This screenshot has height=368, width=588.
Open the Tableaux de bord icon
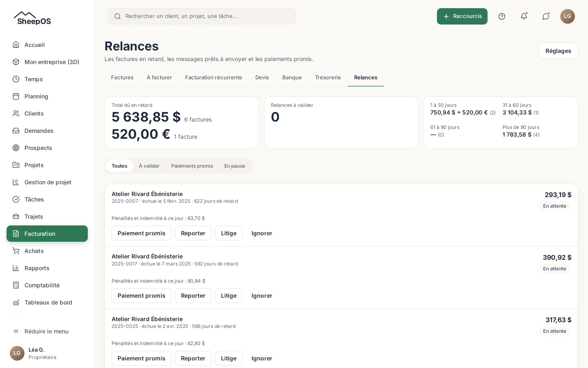(16, 302)
